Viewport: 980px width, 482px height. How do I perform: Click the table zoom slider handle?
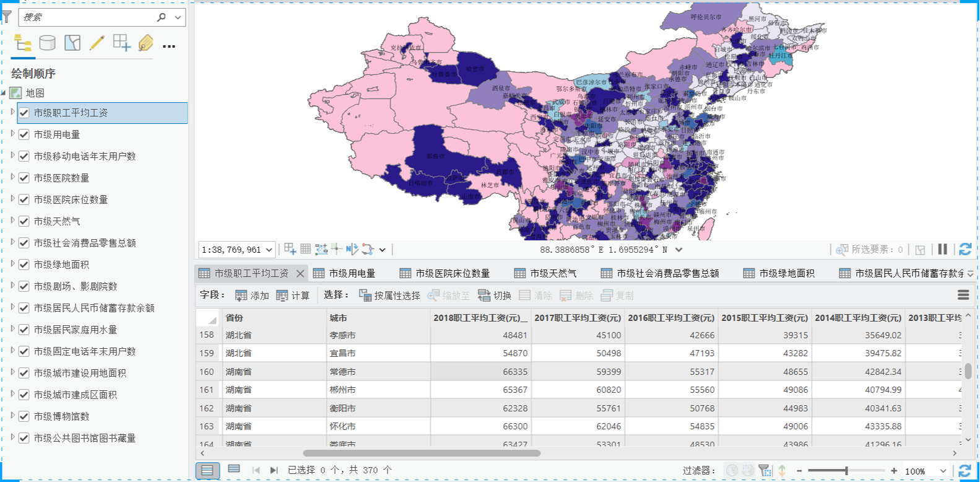coord(846,471)
